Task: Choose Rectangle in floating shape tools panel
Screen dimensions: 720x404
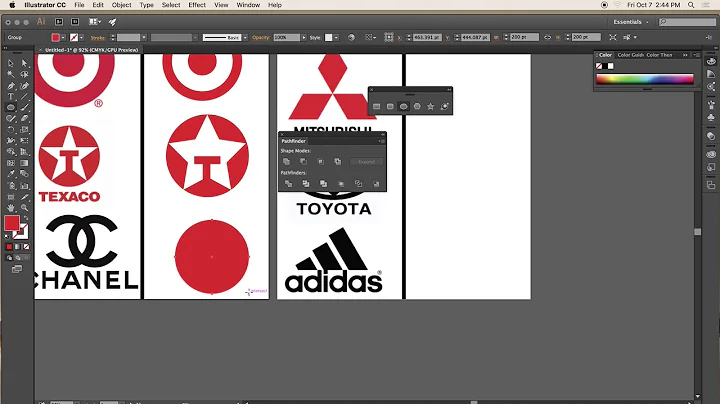Action: coord(377,107)
